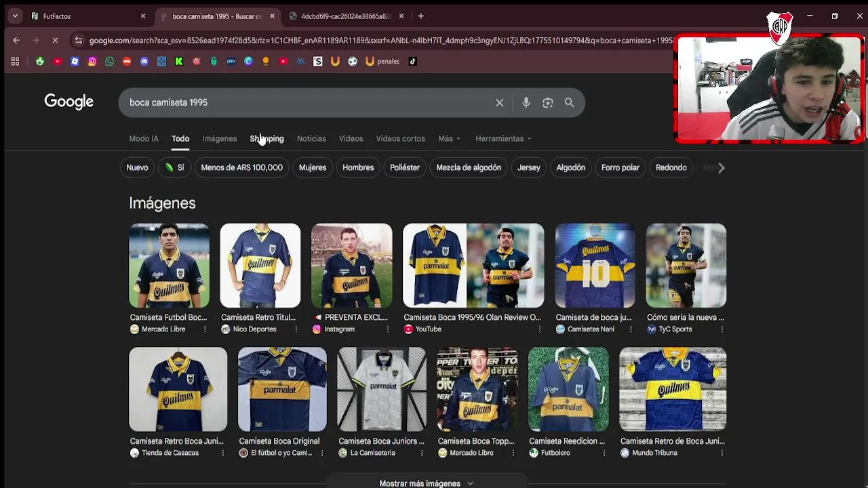868x488 pixels.
Task: Expand Mostrar más imágenes
Action: point(426,483)
